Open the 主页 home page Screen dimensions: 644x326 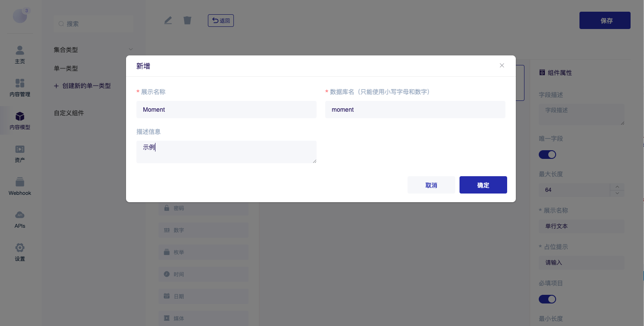point(20,55)
